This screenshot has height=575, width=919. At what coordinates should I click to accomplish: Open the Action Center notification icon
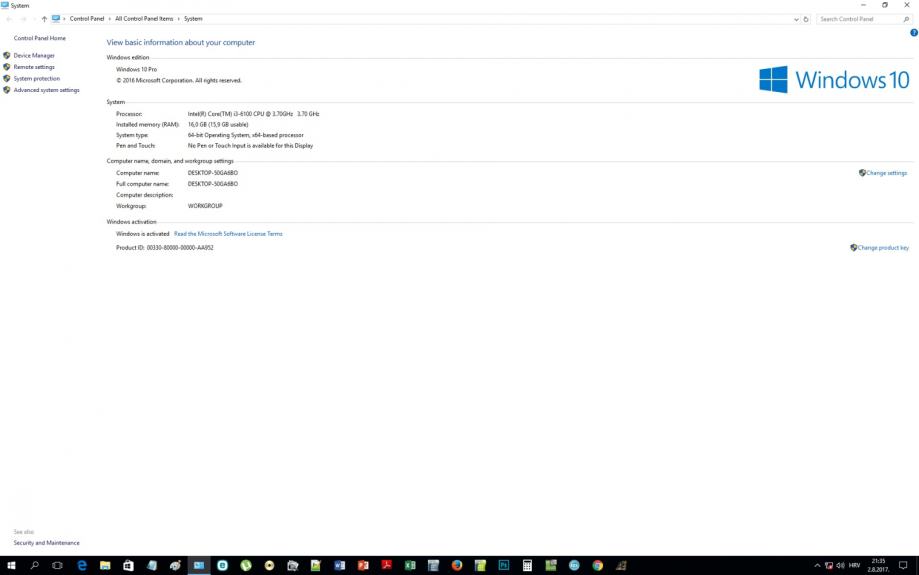click(903, 566)
